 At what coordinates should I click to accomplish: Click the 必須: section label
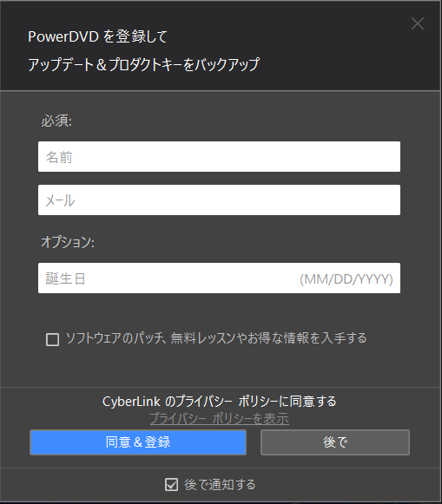56,121
